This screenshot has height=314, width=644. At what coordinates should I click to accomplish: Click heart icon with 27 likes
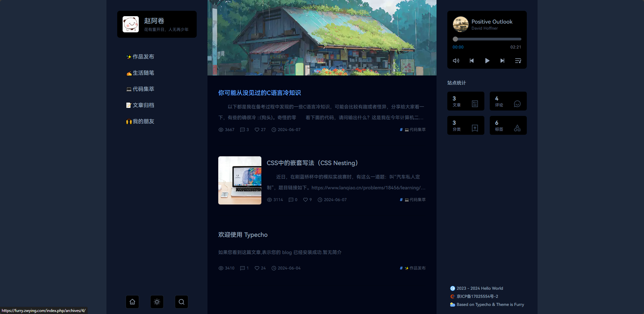pyautogui.click(x=257, y=130)
